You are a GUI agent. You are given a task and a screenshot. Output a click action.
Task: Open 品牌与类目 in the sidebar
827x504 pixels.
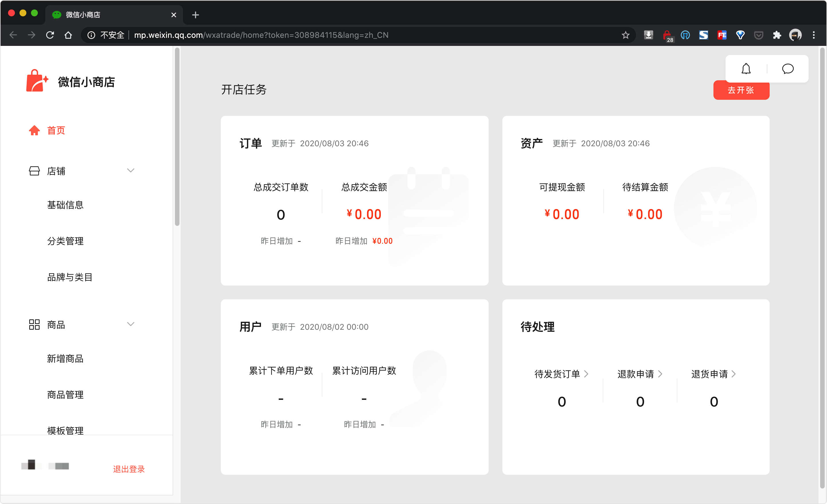pyautogui.click(x=70, y=277)
